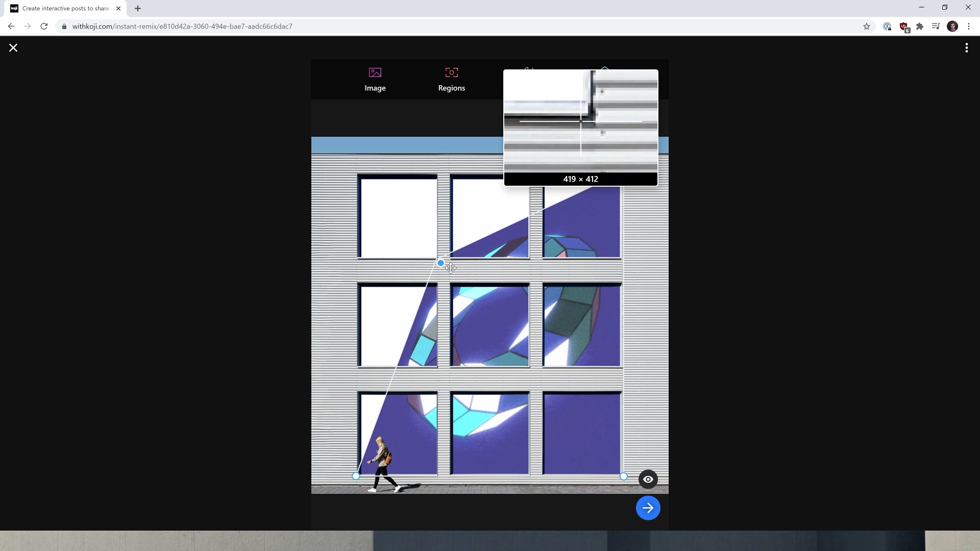Click the withkoji.com address bar

coord(459,27)
